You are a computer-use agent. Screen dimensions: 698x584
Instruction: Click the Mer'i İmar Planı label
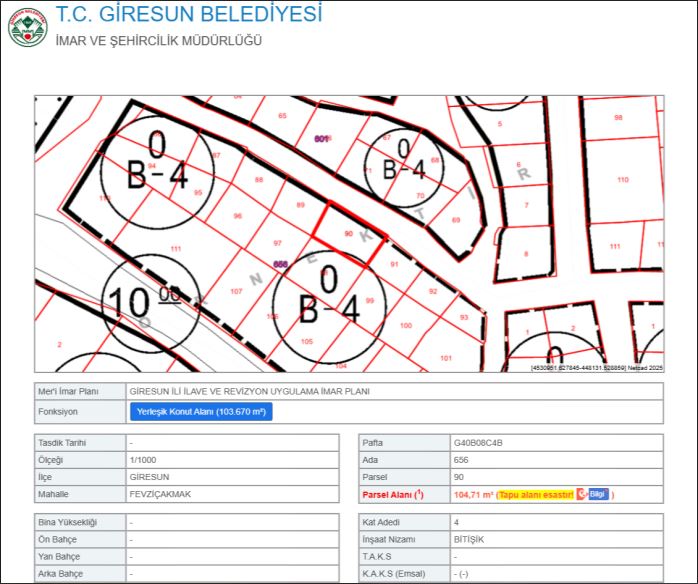pyautogui.click(x=68, y=391)
